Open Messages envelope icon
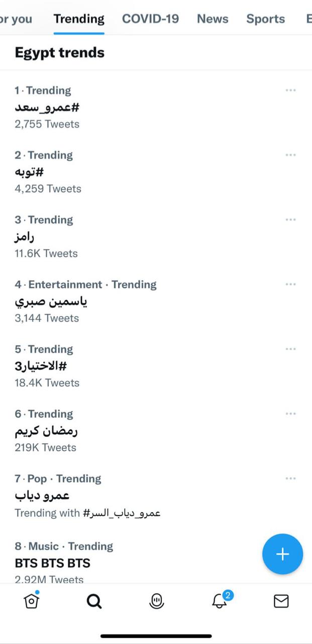The width and height of the screenshot is (312, 644). pyautogui.click(x=281, y=601)
